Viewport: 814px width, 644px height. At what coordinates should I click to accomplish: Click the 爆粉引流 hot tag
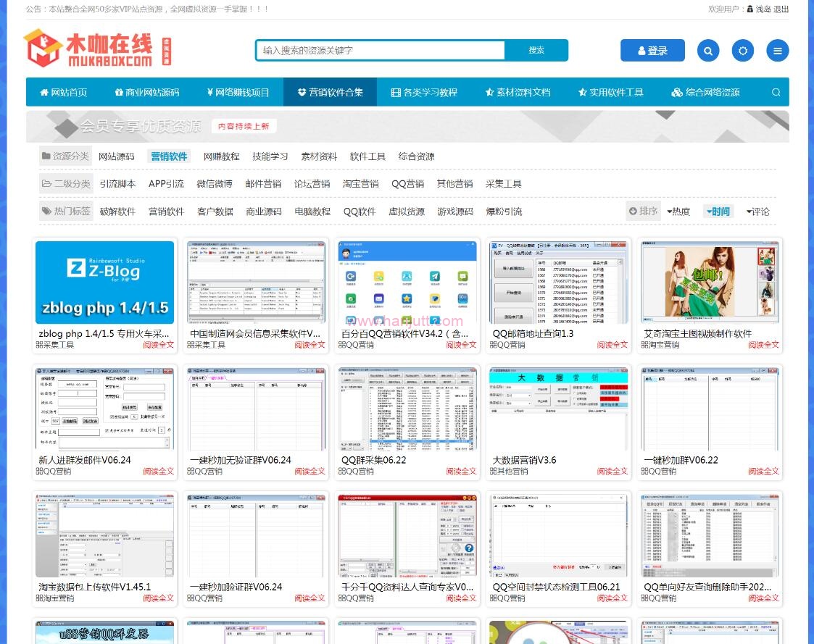pyautogui.click(x=504, y=212)
